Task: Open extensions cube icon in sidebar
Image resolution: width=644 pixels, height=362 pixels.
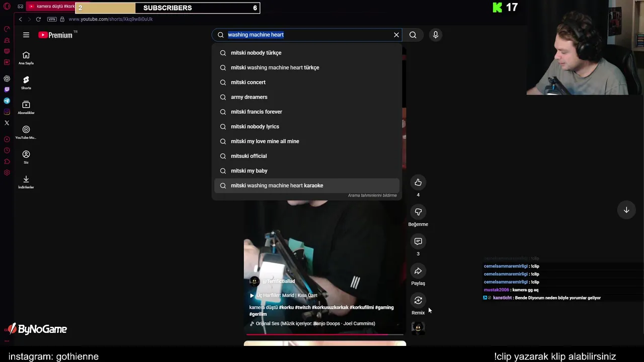Action: pos(7,161)
